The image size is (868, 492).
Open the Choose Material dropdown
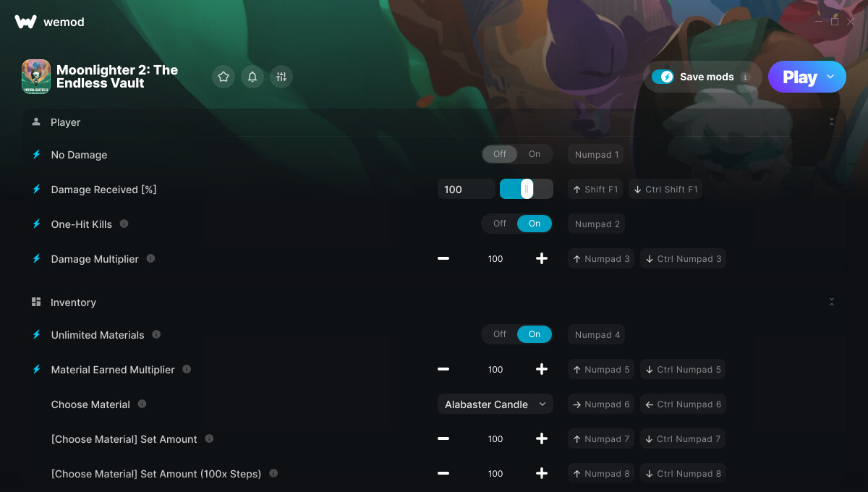(495, 404)
